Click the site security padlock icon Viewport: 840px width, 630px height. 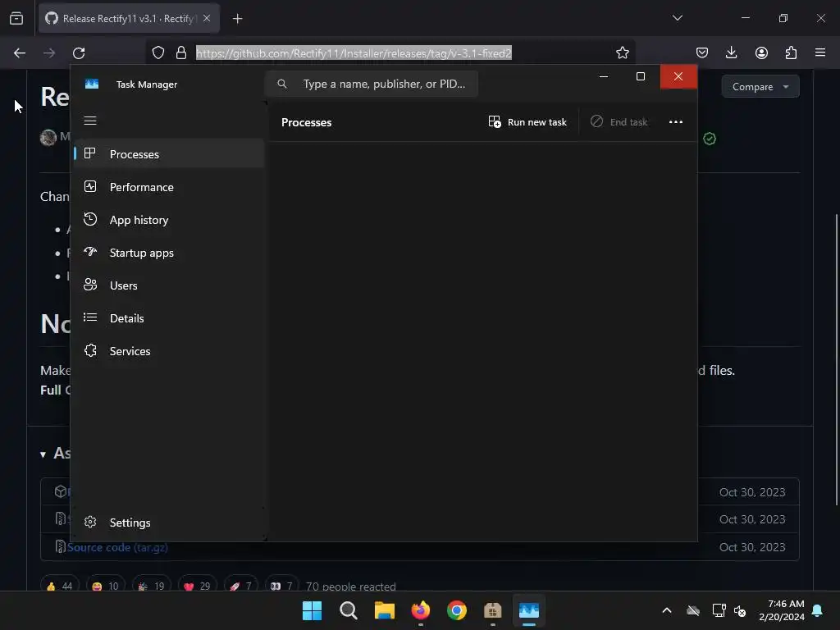pos(181,52)
